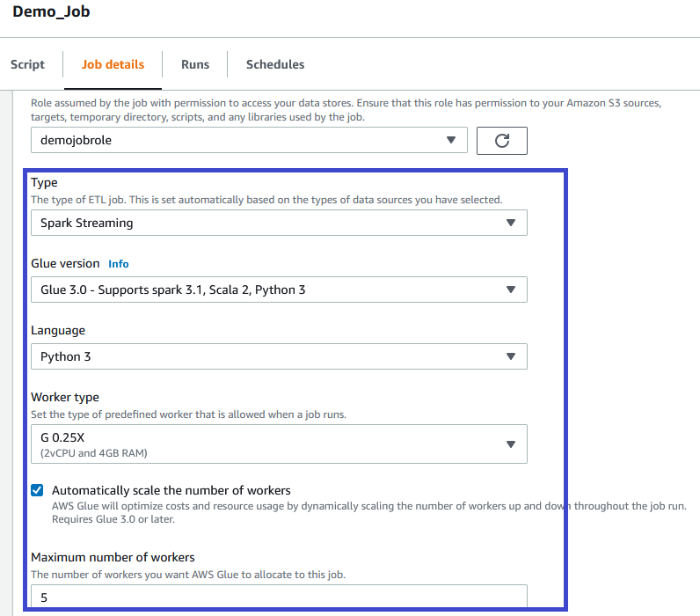
Task: Select the Job details tab
Action: tap(113, 64)
